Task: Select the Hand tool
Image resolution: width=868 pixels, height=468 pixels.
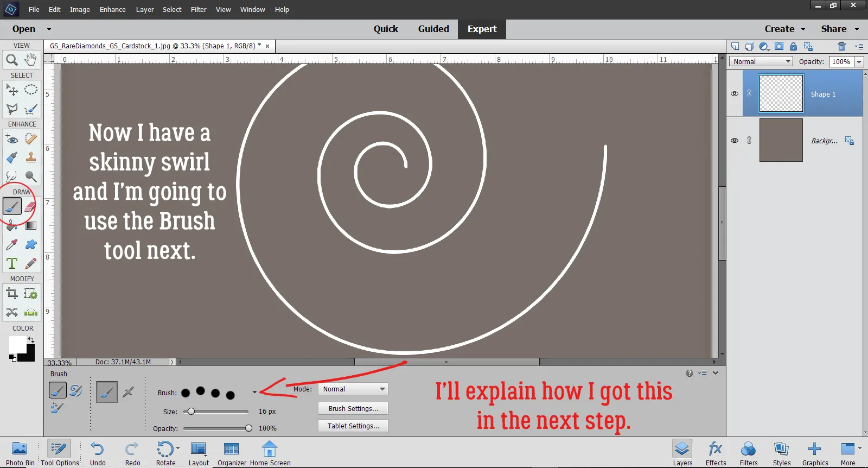Action: [x=31, y=60]
